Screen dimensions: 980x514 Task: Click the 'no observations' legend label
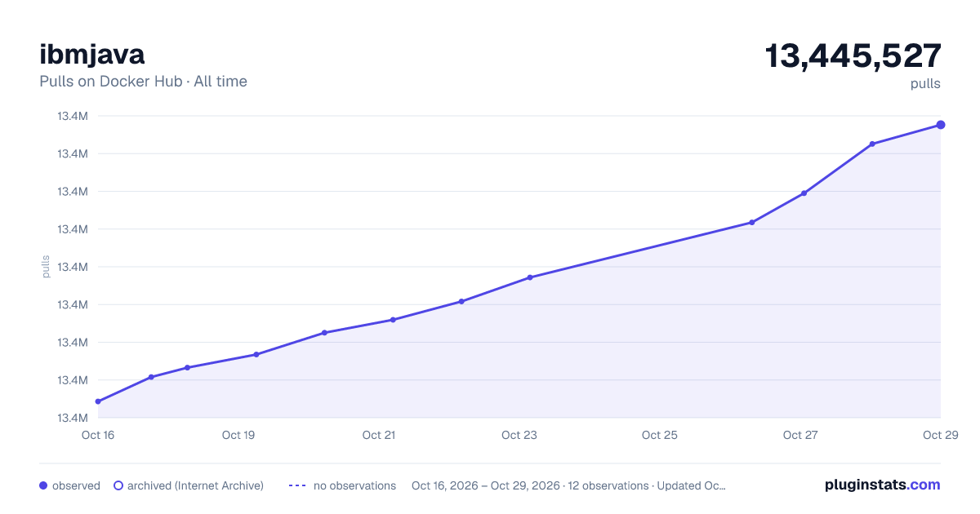[x=354, y=485]
